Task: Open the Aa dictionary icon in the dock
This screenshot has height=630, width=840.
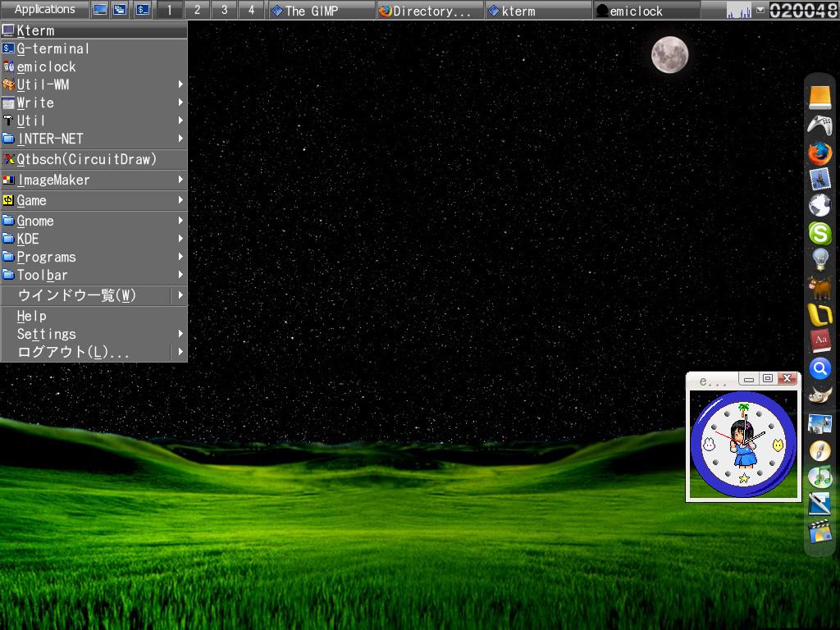Action: pos(820,342)
